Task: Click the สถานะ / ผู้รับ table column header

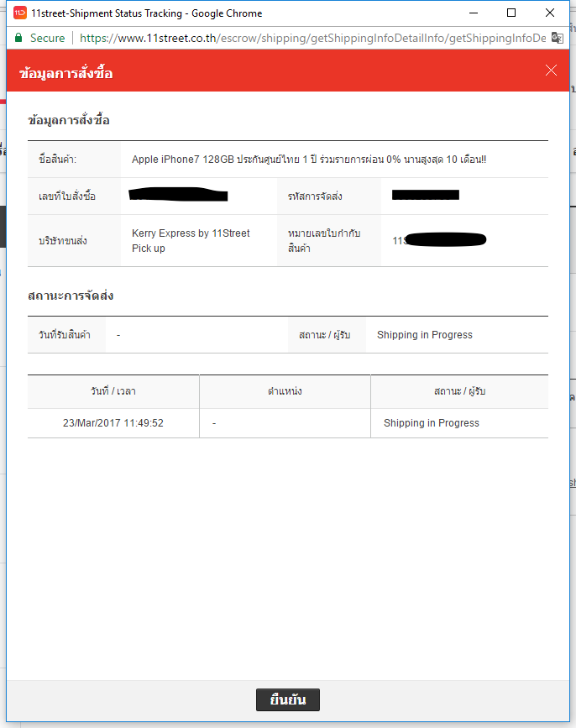Action: 459,391
